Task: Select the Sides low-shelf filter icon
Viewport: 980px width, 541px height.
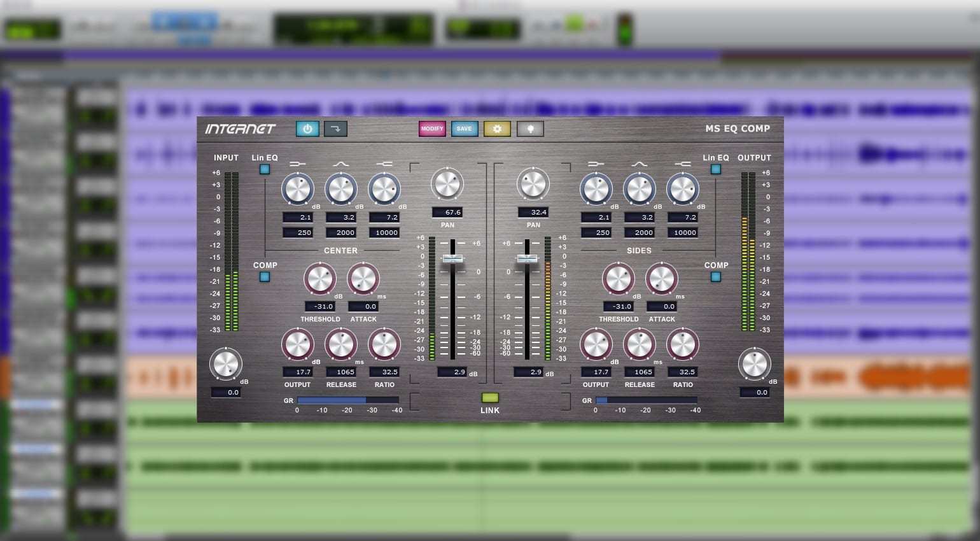Action: (596, 164)
